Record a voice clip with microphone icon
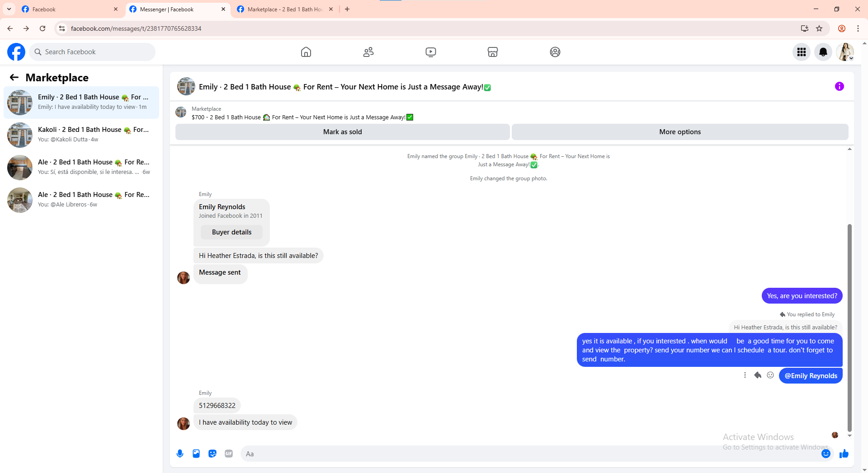The height and width of the screenshot is (473, 868). 180,454
